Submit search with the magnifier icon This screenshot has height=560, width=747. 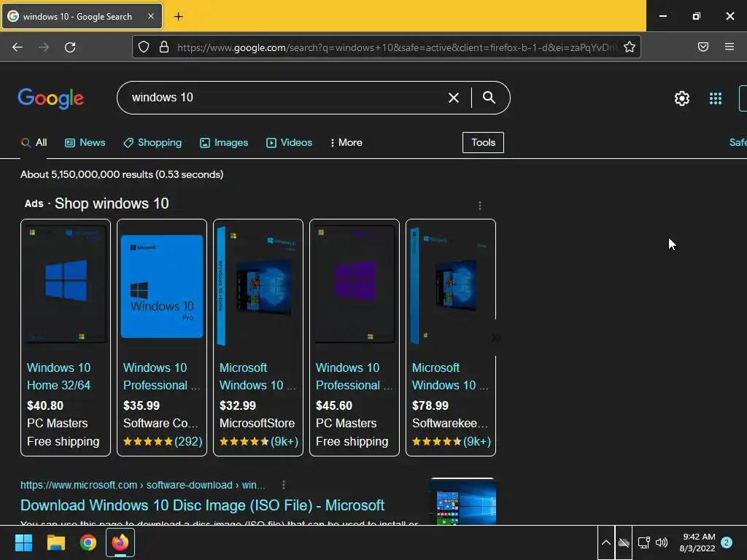(x=489, y=98)
